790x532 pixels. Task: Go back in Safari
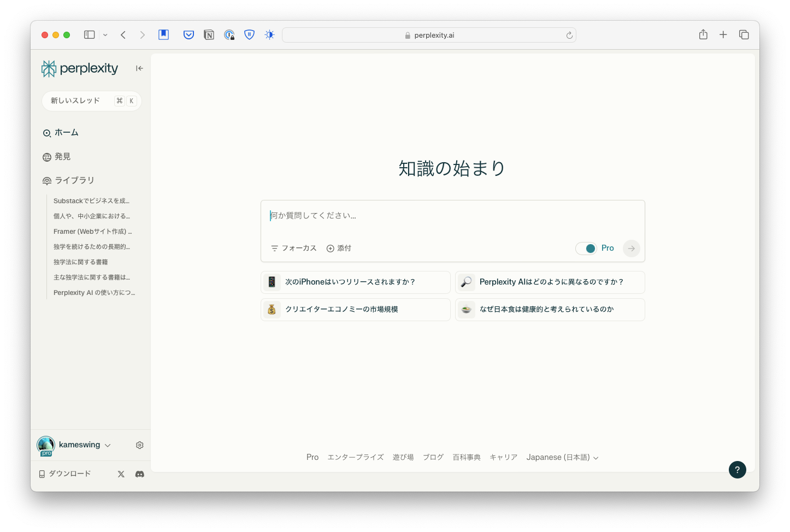click(123, 35)
